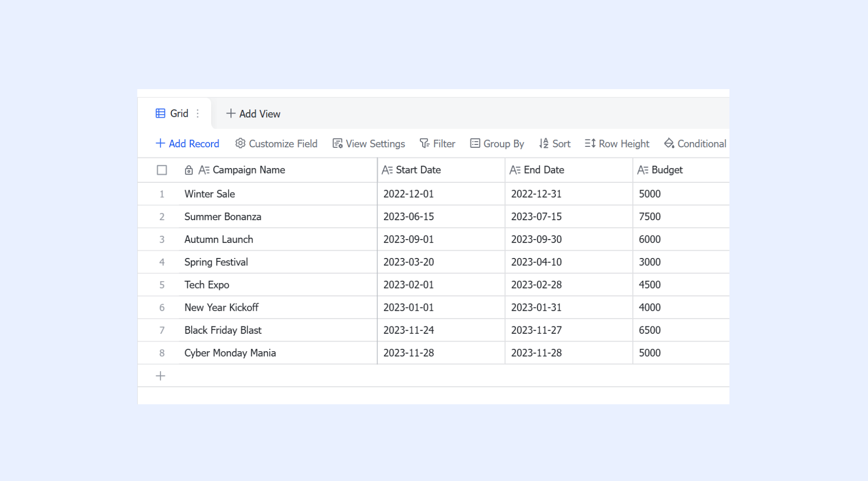
Task: Open the Sort options
Action: click(555, 144)
